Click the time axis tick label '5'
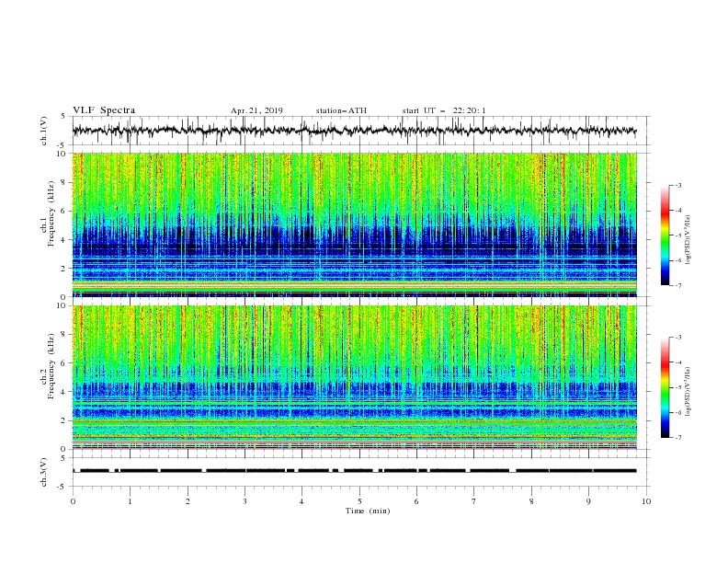Image resolution: width=728 pixels, height=563 pixels. click(x=359, y=501)
